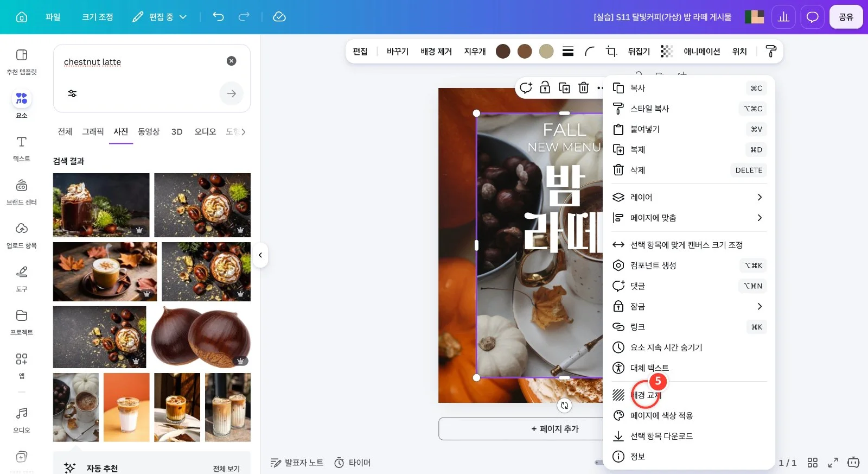Choose 선택 항목 다운로드 from the menu
The height and width of the screenshot is (474, 868).
coord(689,436)
